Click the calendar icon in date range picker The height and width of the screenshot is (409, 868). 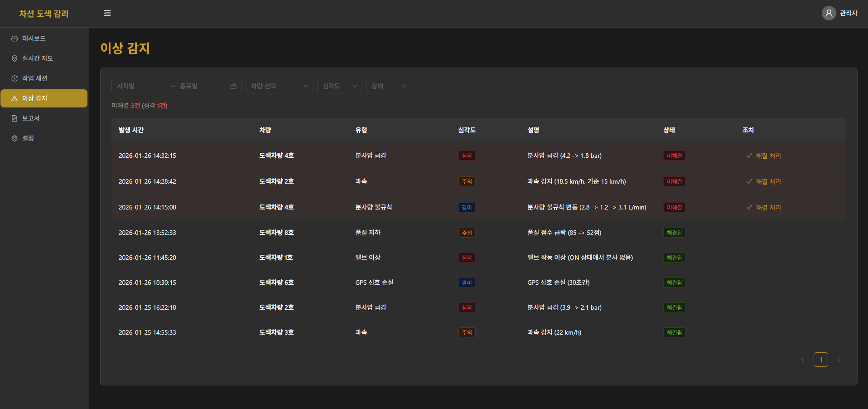233,86
